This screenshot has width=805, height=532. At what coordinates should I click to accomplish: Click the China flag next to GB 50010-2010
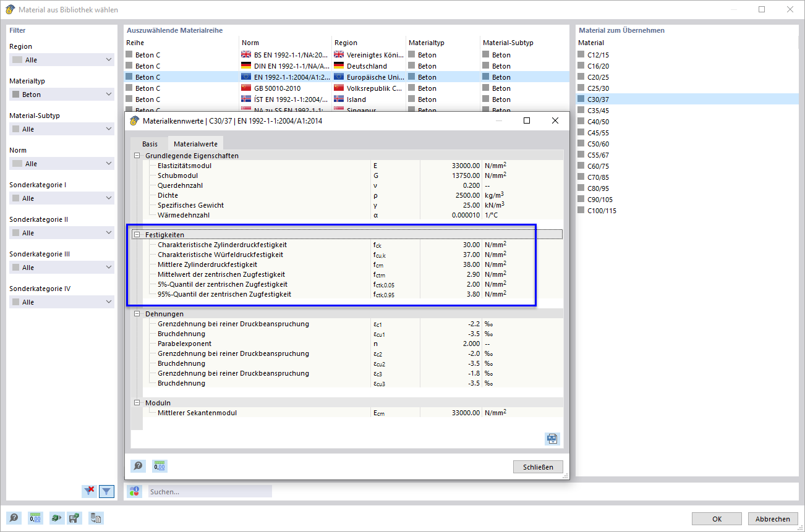click(x=246, y=88)
